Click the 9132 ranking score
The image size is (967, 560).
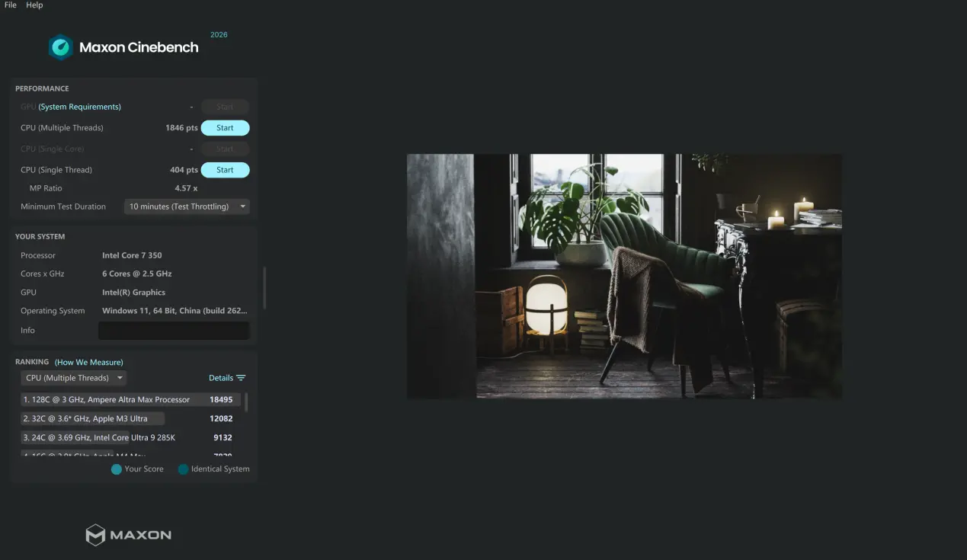223,437
